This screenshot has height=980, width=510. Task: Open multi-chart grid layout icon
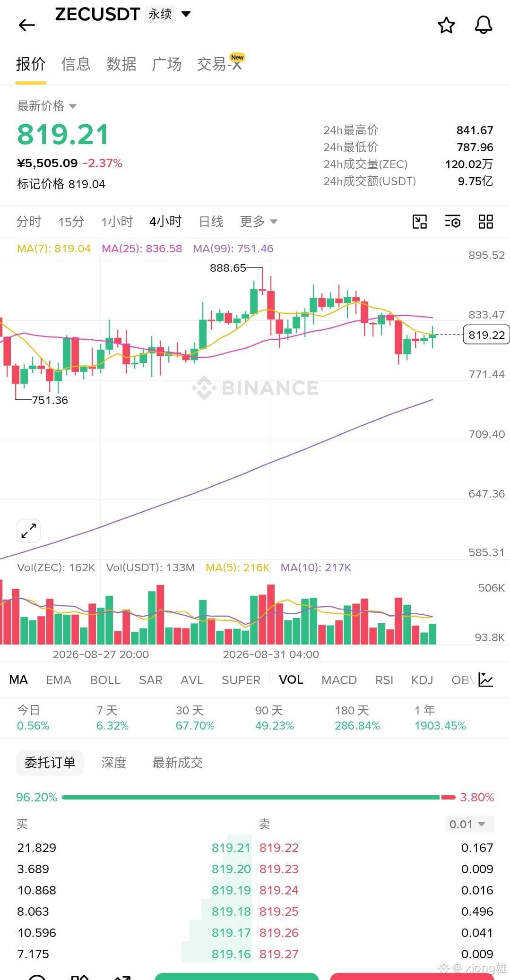pyautogui.click(x=486, y=222)
